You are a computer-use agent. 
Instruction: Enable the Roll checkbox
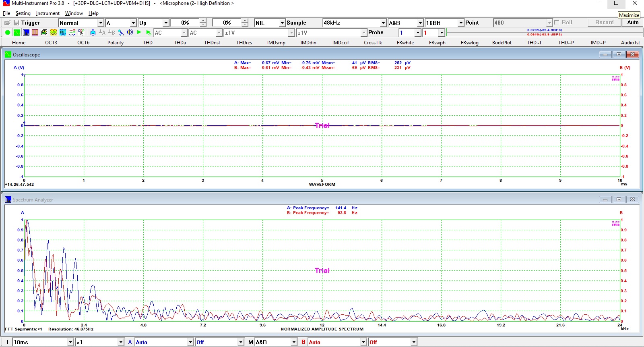(557, 23)
